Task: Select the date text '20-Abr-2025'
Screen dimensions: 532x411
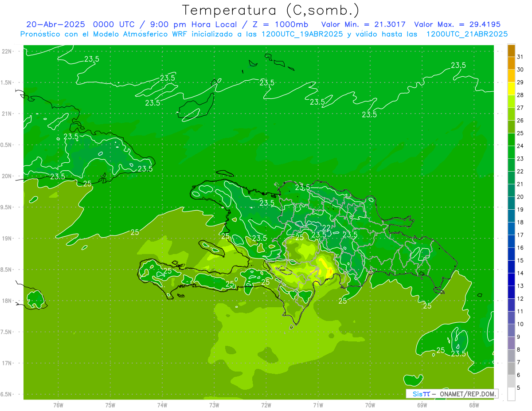Action: (x=56, y=24)
